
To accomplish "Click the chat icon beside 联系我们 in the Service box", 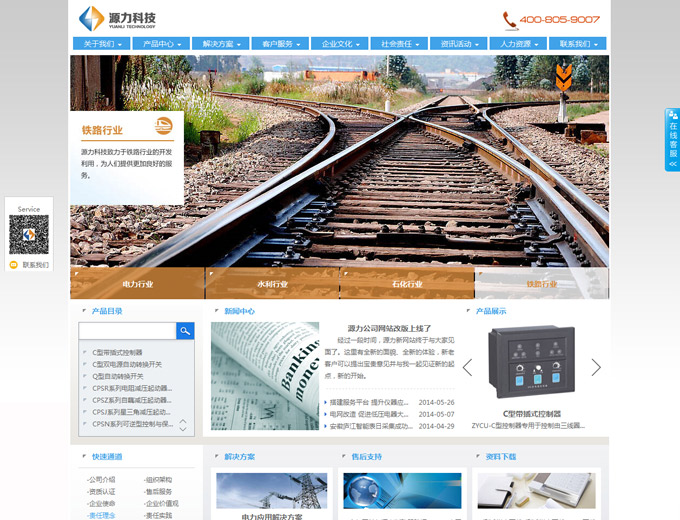I will 13,265.
